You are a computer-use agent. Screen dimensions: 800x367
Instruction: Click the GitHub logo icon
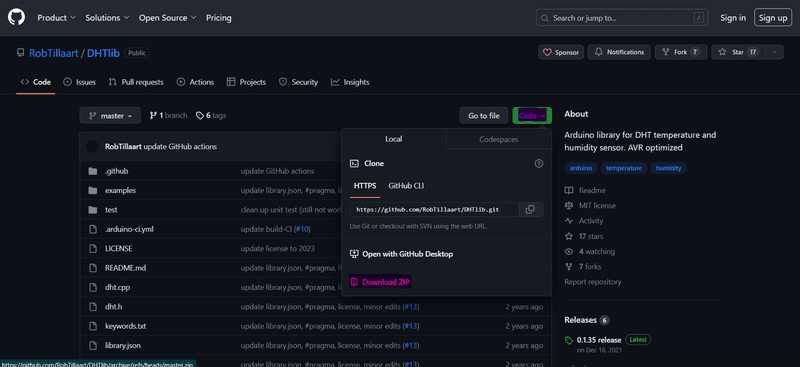[x=16, y=18]
